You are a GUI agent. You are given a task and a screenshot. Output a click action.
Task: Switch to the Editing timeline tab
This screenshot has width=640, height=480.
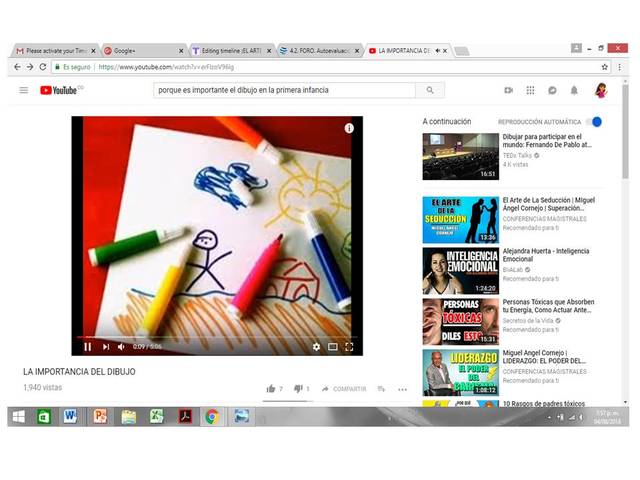pos(231,51)
